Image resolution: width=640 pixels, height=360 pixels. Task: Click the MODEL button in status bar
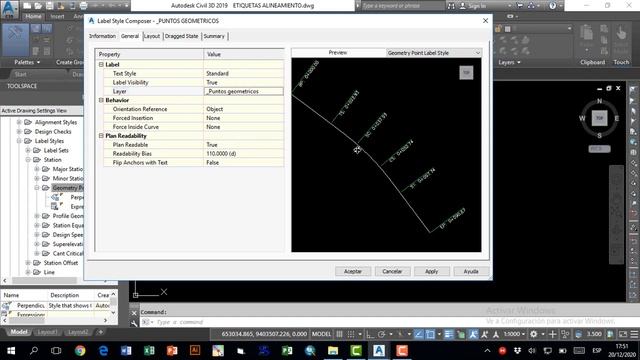[321, 334]
